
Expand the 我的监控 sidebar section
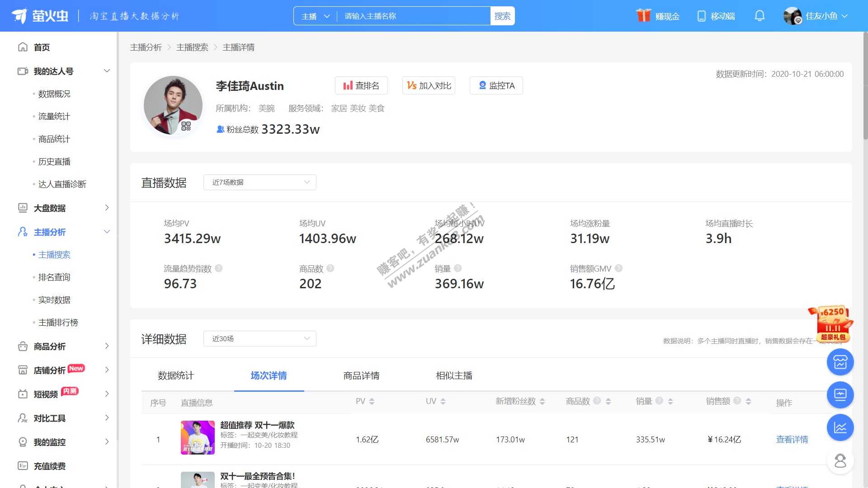(107, 442)
